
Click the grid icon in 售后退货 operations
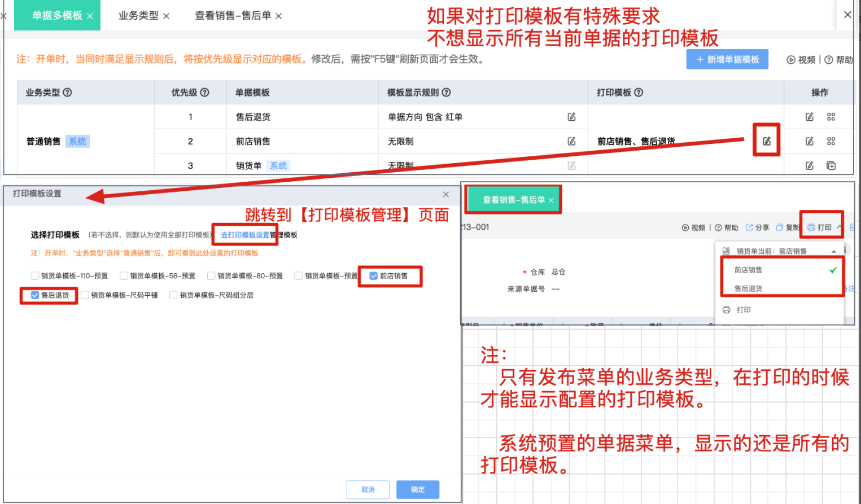tap(831, 117)
